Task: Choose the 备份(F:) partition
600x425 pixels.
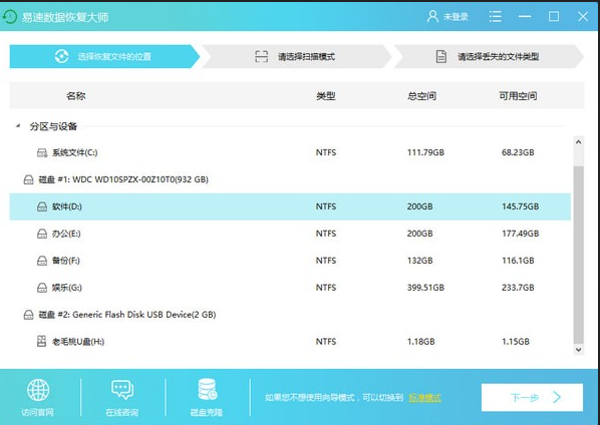Action: pos(290,260)
